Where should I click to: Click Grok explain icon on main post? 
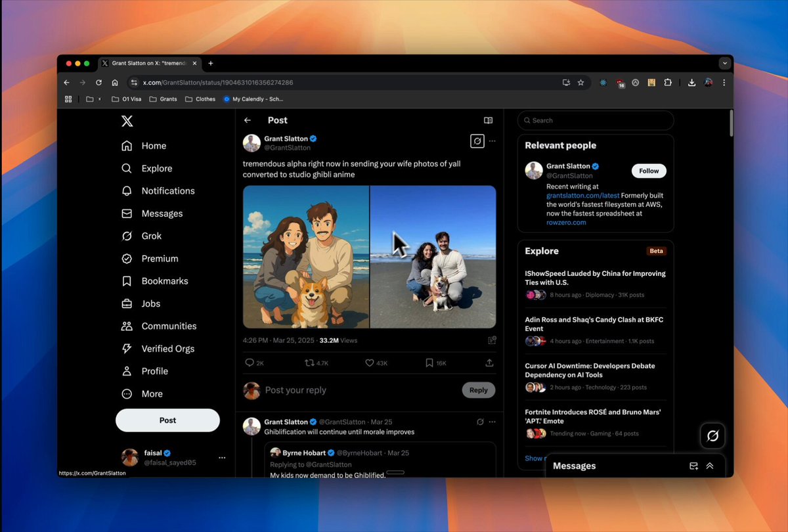tap(477, 141)
